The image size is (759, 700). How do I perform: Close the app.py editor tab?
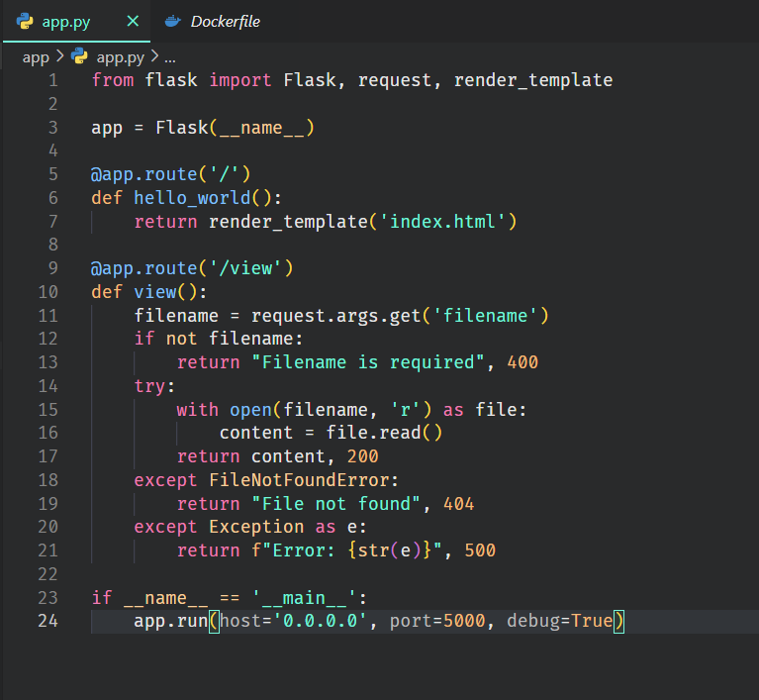[x=133, y=21]
